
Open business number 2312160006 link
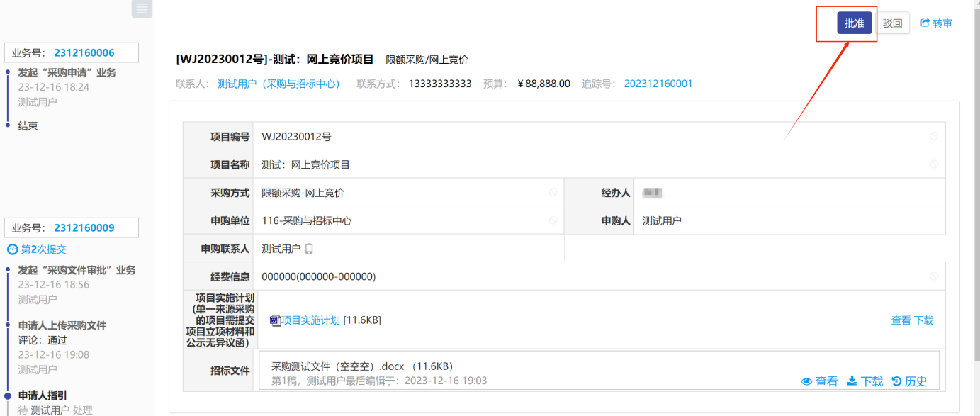tap(84, 52)
